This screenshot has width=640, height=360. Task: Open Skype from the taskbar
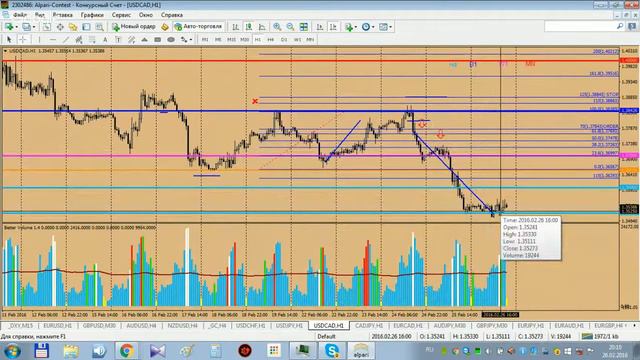pos(331,351)
